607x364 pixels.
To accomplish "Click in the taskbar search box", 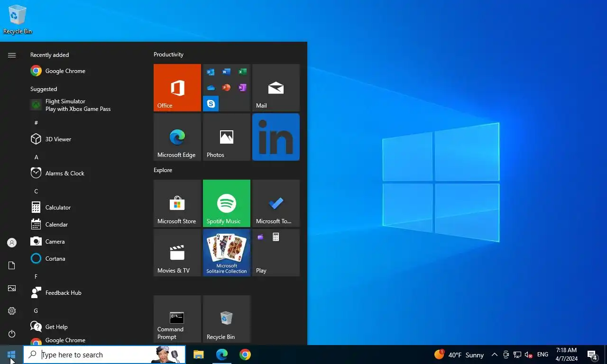I will (x=104, y=355).
